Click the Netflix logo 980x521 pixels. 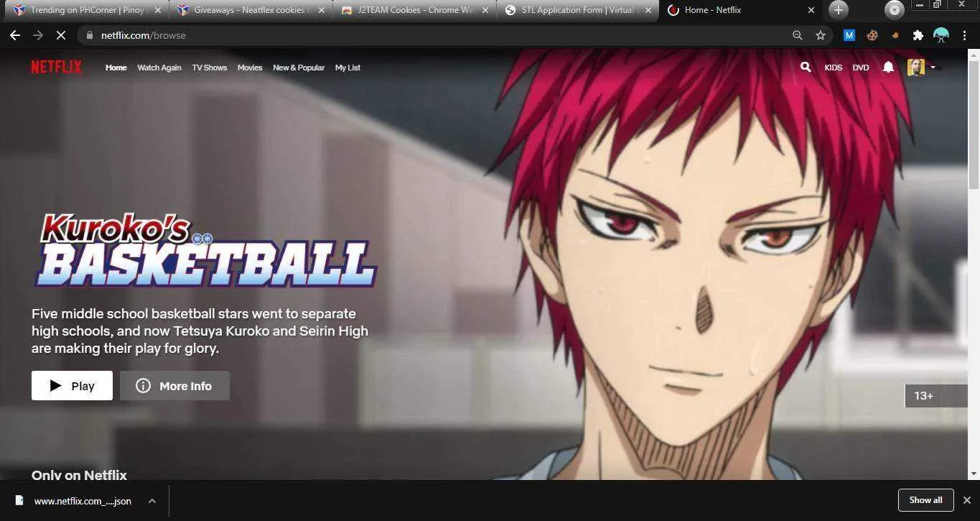click(56, 67)
